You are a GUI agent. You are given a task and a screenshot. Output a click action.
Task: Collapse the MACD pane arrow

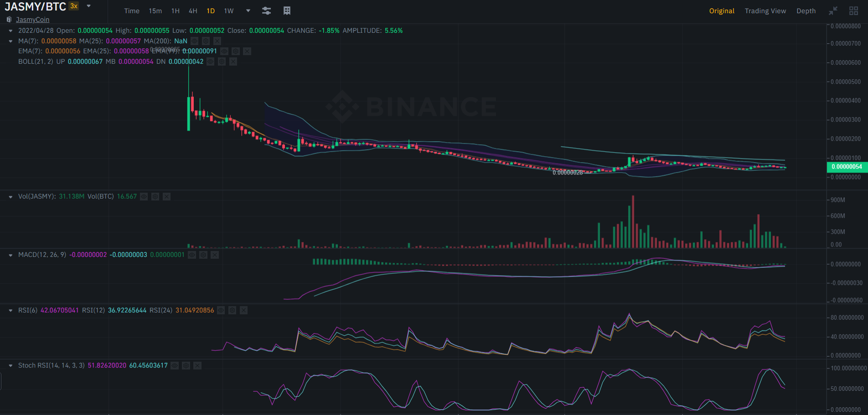click(x=10, y=255)
